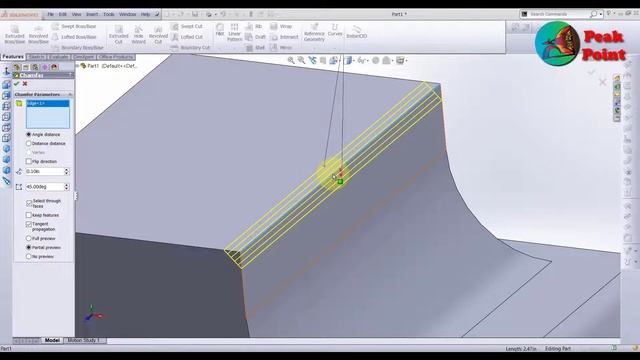Select the Lofted Cut tool
640x360 pixels.
[187, 37]
